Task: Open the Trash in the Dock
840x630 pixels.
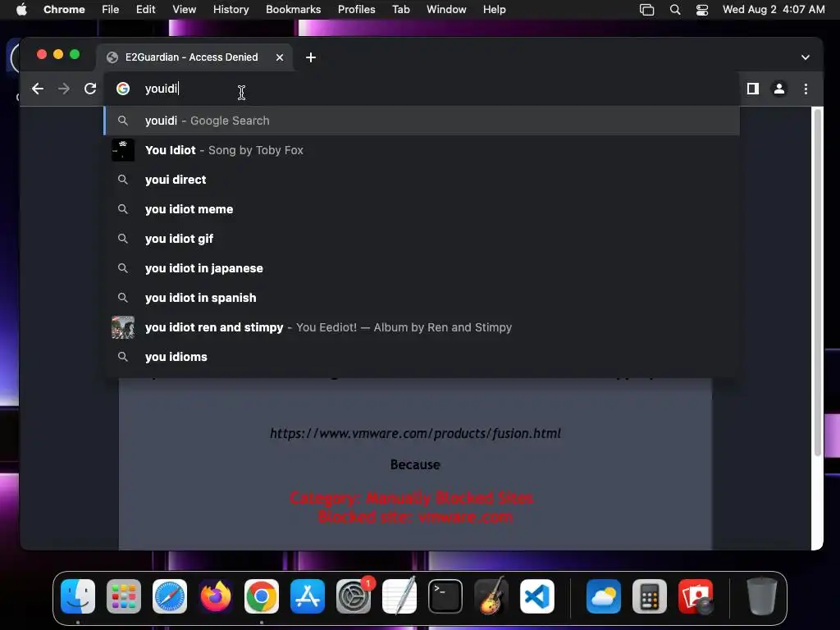Action: [761, 596]
